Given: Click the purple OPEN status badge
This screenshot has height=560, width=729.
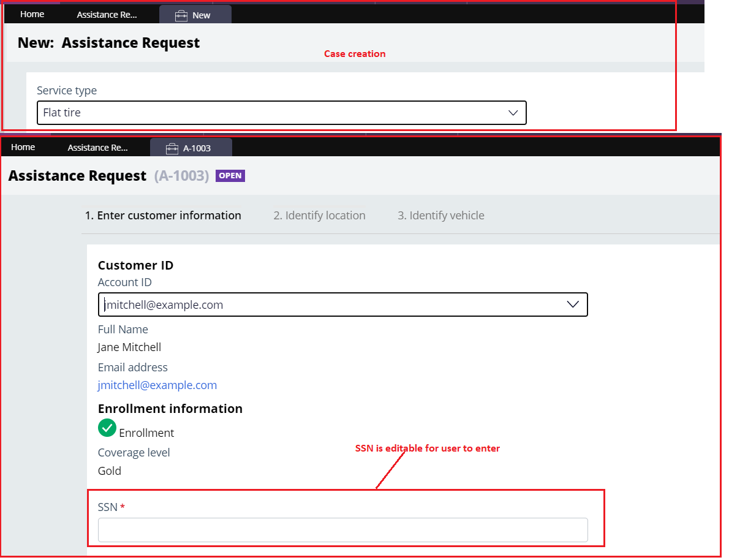Looking at the screenshot, I should [230, 176].
